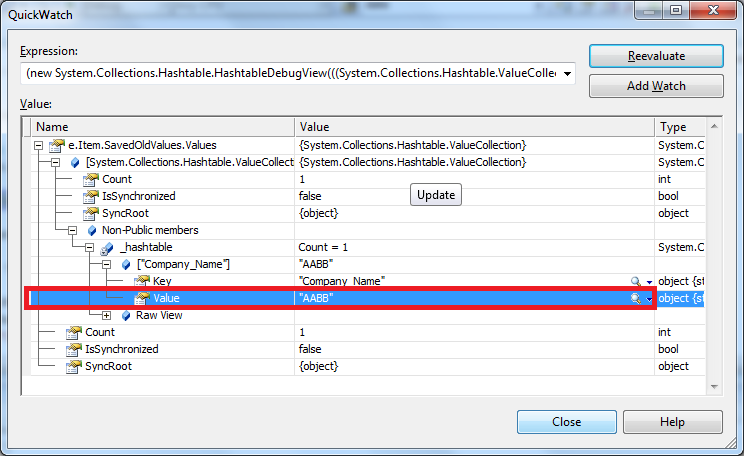This screenshot has width=744, height=456.
Task: Click the Reevaluate button
Action: (x=656, y=56)
